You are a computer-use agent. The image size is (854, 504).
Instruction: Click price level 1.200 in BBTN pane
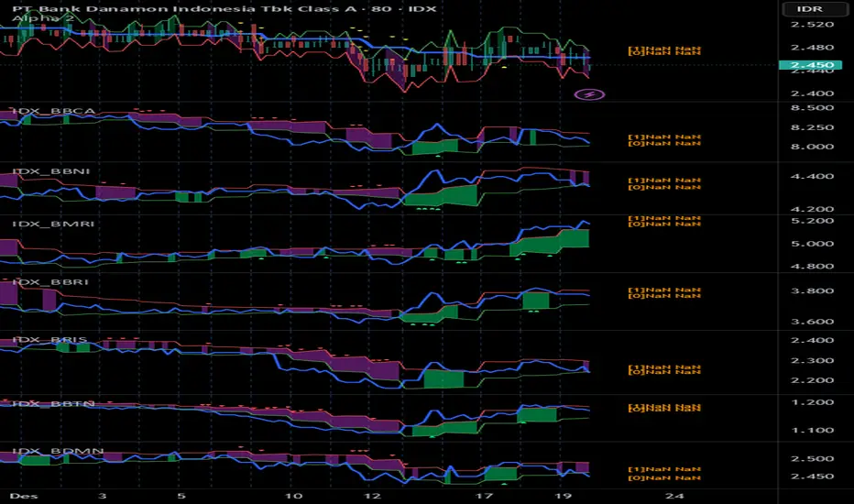pos(812,402)
